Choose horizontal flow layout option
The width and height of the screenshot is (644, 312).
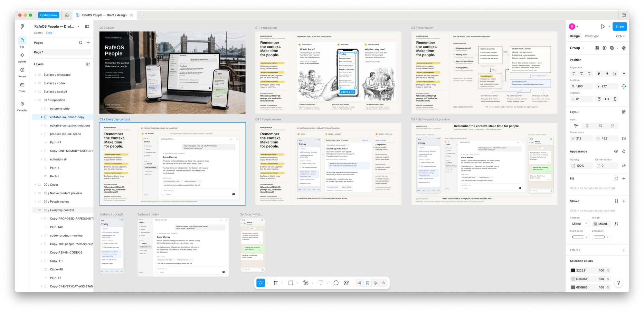600,126
